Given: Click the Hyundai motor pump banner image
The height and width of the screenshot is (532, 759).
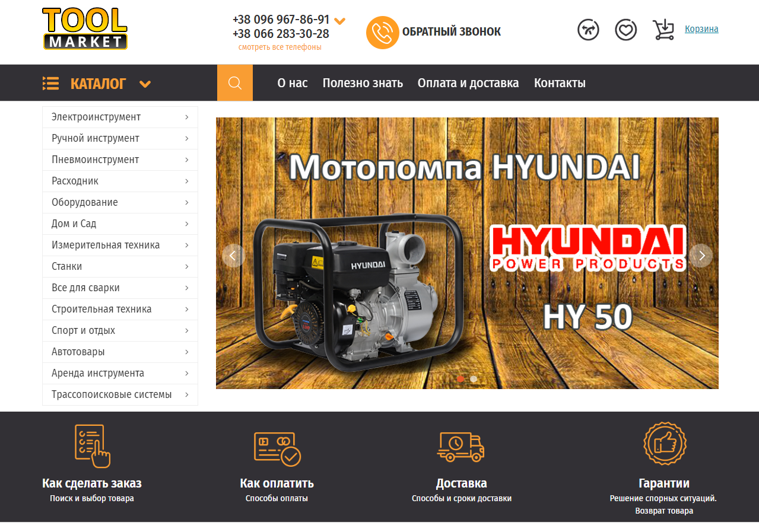Looking at the screenshot, I should [x=467, y=253].
